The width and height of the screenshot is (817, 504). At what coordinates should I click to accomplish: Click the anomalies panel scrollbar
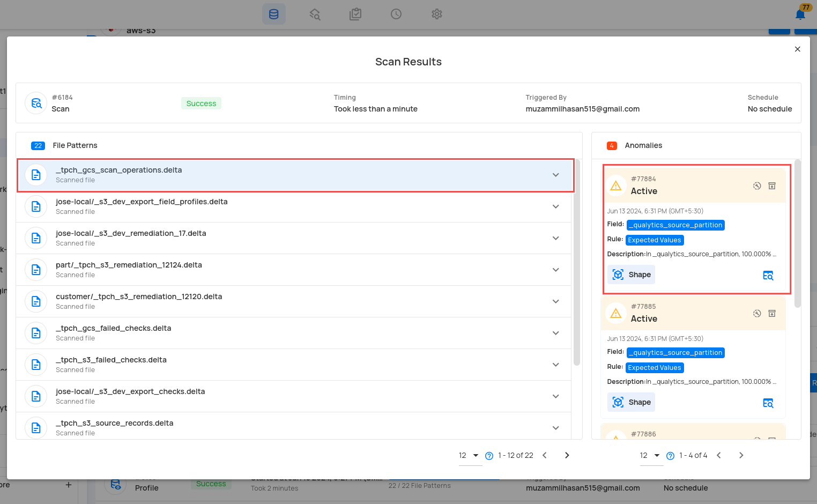click(x=798, y=233)
